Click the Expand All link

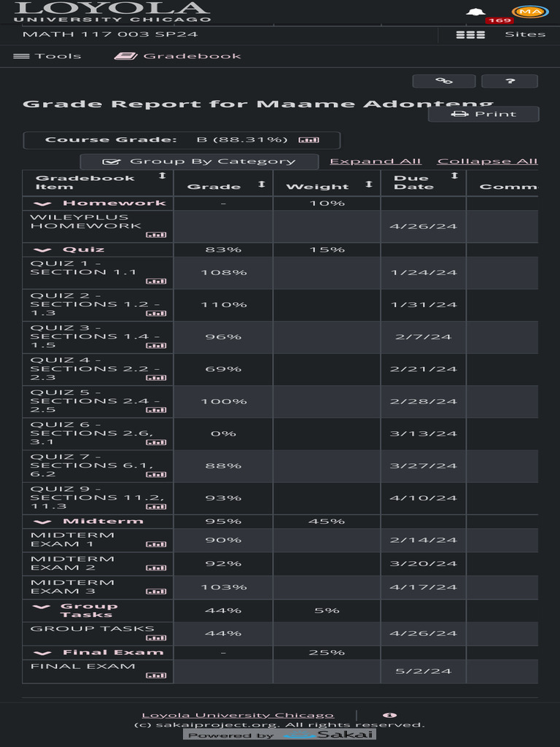pyautogui.click(x=376, y=162)
